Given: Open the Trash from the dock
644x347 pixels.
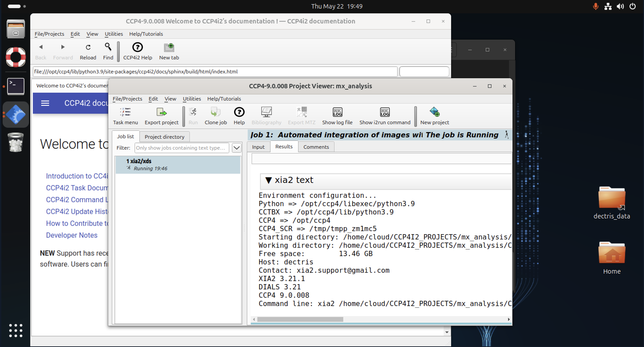Looking at the screenshot, I should click(16, 142).
